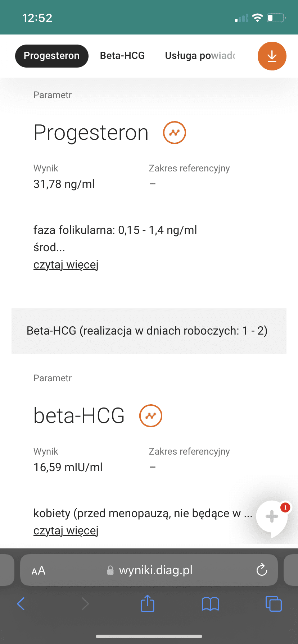Expand Progesteron reference ranges via czytaj więcej
298x644 pixels.
pos(66,265)
